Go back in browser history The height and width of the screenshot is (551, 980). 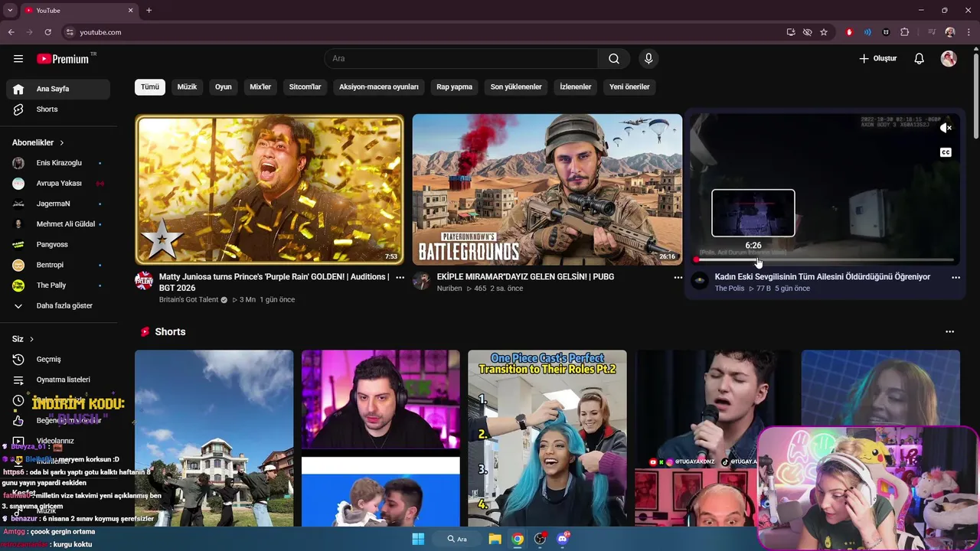click(11, 32)
